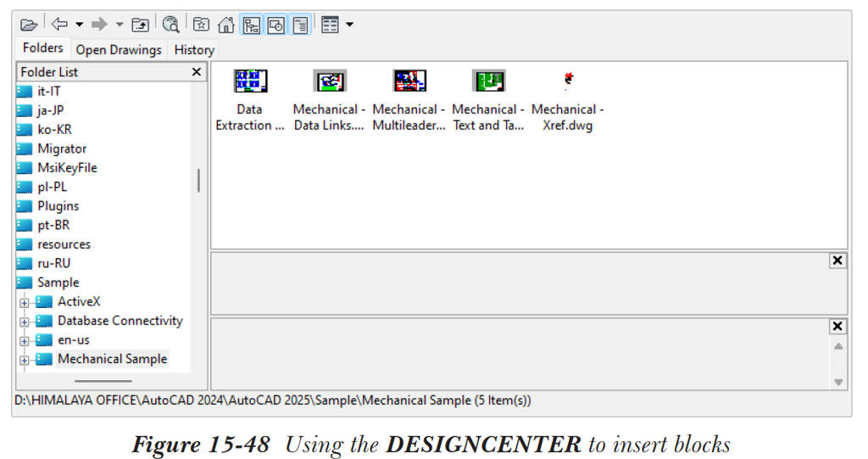Open the Back history dropdown arrow

tap(79, 25)
